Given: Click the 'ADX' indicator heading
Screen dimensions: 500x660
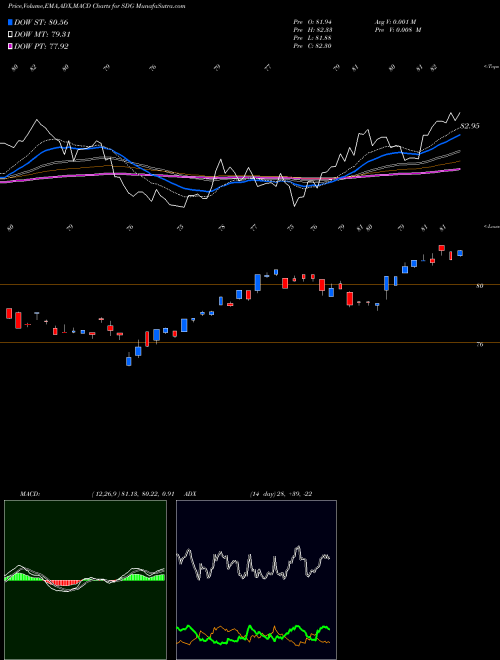Looking at the screenshot, I should (x=190, y=494).
